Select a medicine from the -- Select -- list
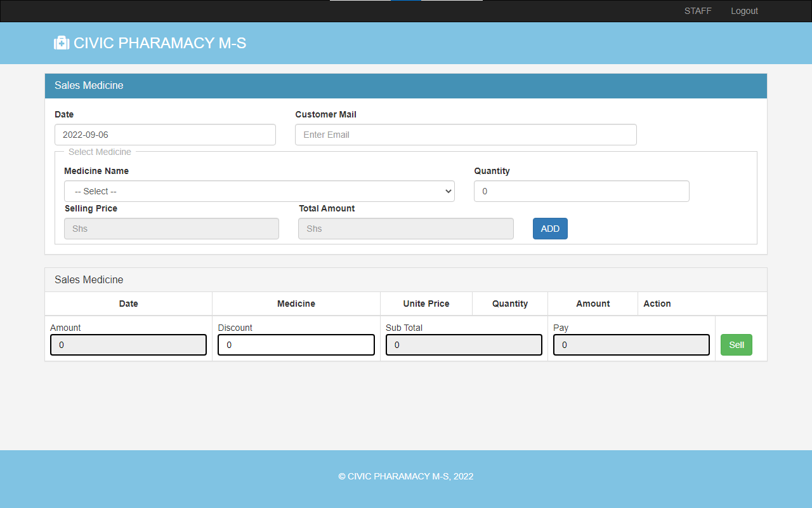 click(x=259, y=191)
